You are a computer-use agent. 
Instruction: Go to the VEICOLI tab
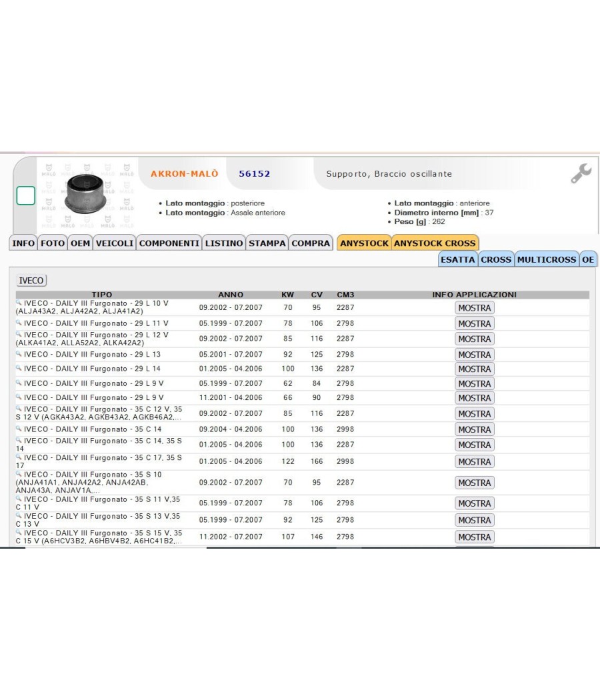114,243
